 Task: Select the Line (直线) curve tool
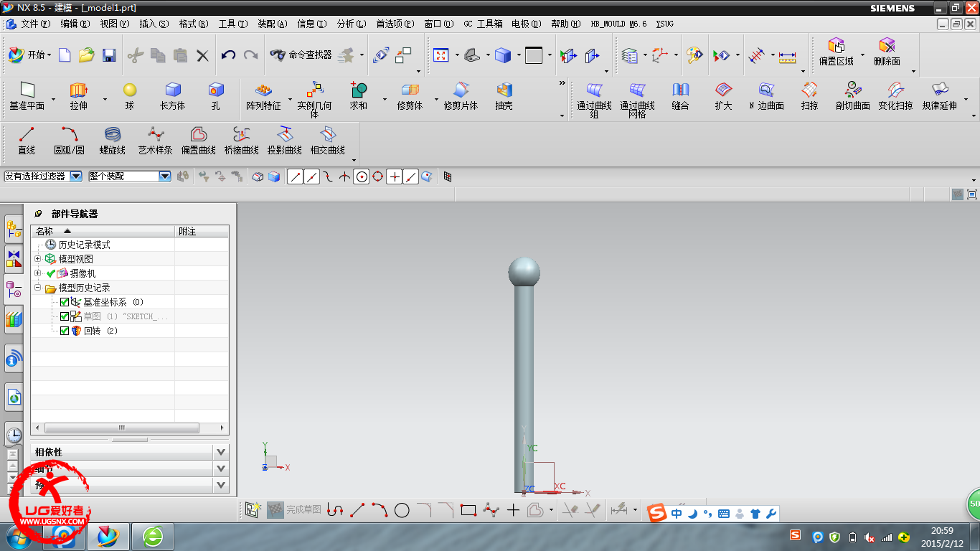coord(27,141)
